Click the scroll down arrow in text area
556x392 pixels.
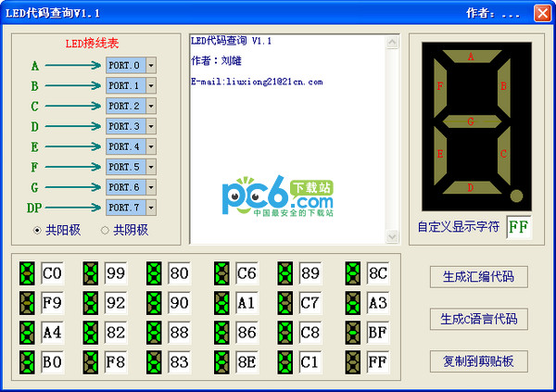pyautogui.click(x=392, y=236)
